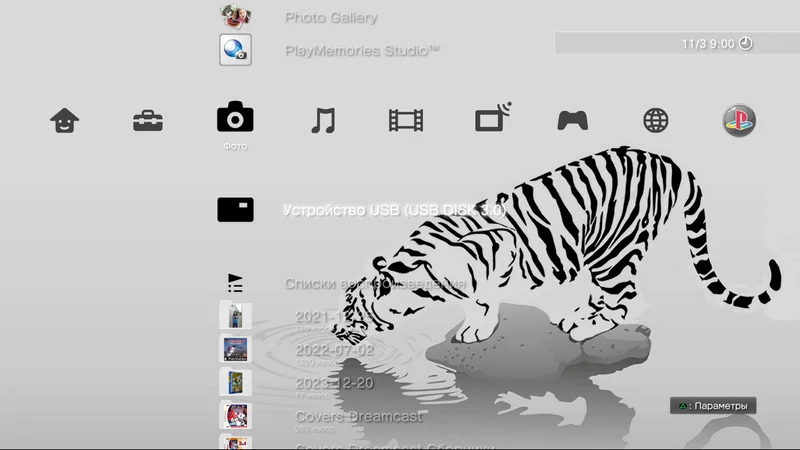
Task: Open the Списки воспроизведения playlists item
Action: point(375,284)
